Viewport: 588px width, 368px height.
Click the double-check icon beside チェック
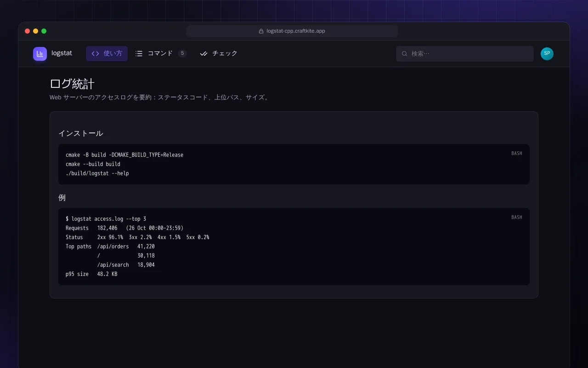coord(204,53)
